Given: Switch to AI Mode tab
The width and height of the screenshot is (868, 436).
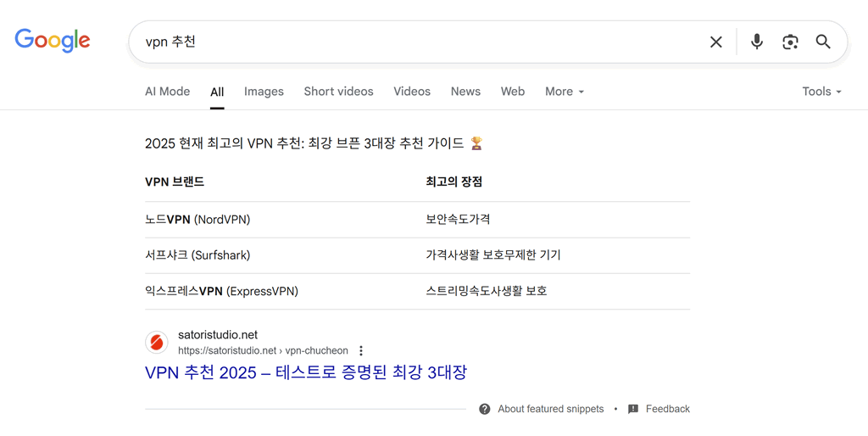Looking at the screenshot, I should [x=167, y=92].
